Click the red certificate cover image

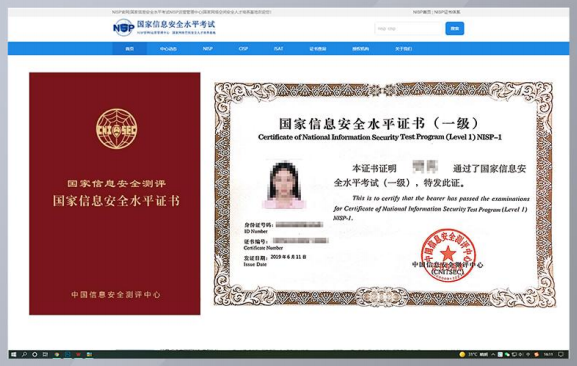pyautogui.click(x=115, y=193)
